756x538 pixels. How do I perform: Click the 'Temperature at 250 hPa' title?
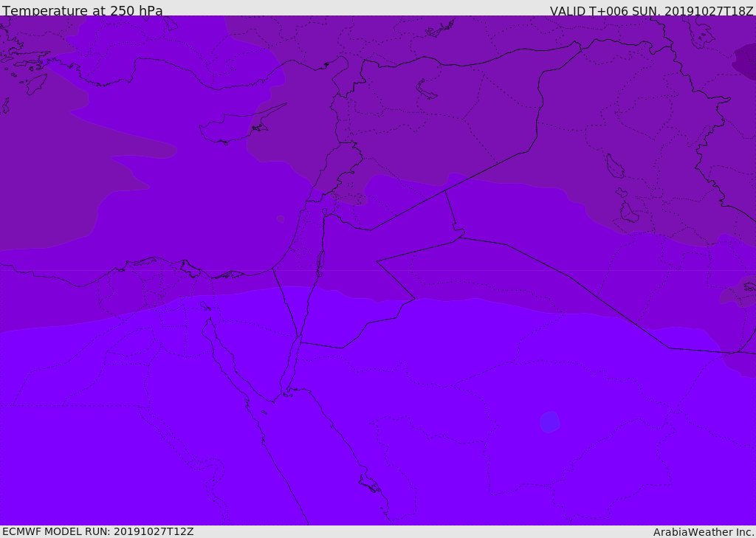pos(83,10)
